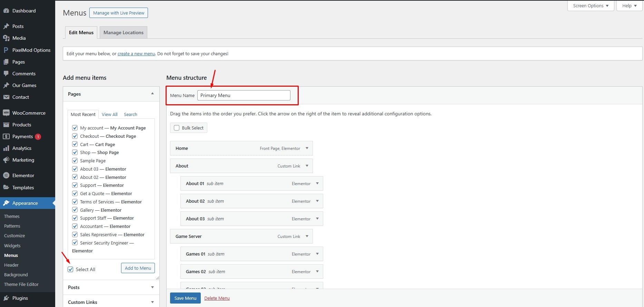Click the Contact envelope icon
The height and width of the screenshot is (307, 644).
(6, 97)
